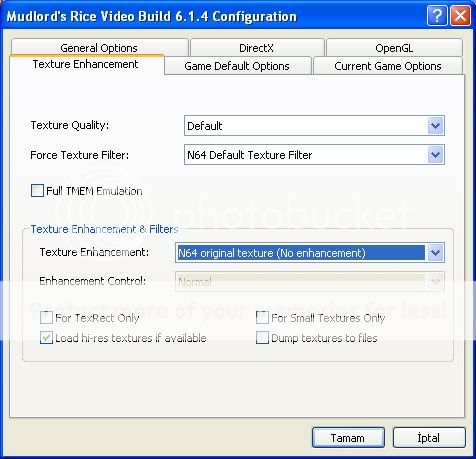Enable Full TMEM Emulation checkbox
Viewport: 476px width, 459px height.
tap(37, 191)
